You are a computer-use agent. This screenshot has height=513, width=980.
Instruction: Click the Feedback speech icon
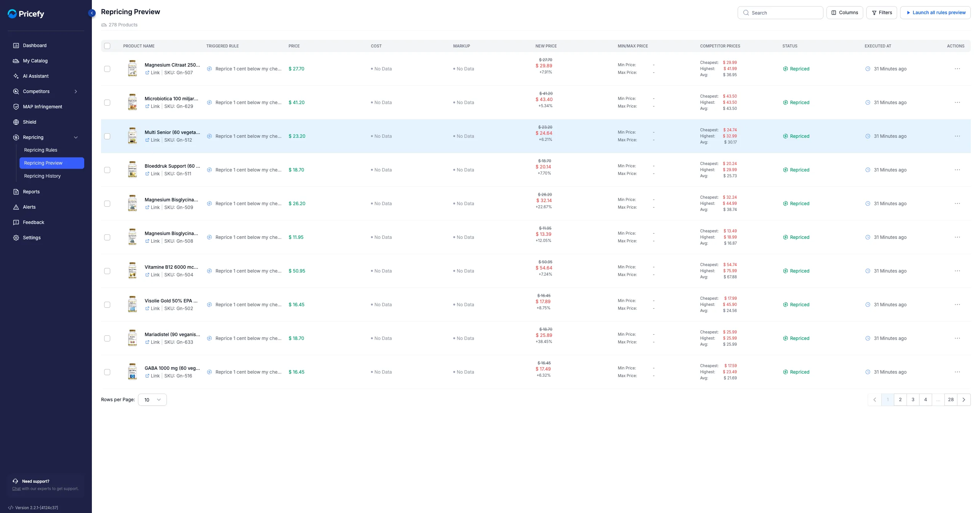[16, 222]
